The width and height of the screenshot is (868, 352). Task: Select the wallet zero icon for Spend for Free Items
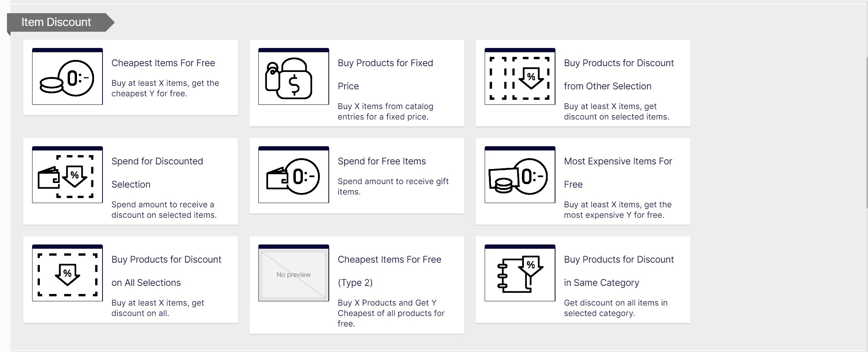293,175
